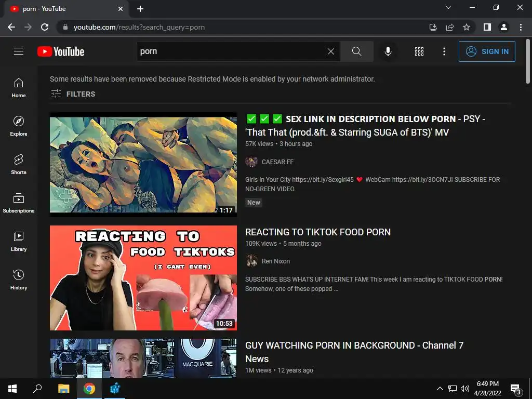Click the address bar URL
Image resolution: width=532 pixels, height=399 pixels.
click(139, 27)
